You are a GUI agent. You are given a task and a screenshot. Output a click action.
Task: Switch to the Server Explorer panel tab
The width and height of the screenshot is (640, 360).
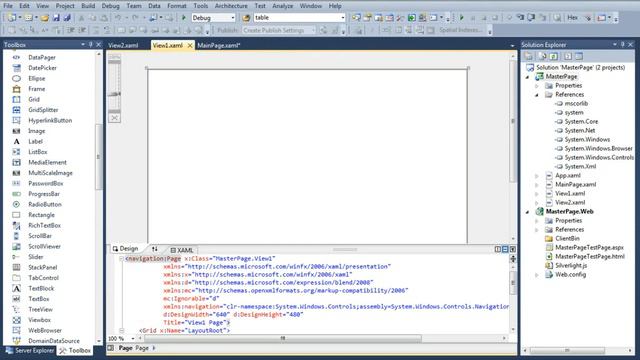click(x=30, y=350)
